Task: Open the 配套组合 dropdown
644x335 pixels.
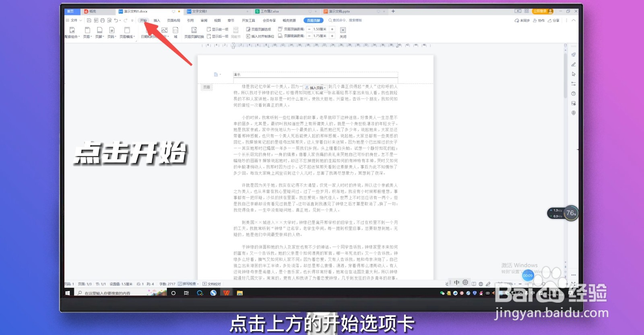Action: click(x=72, y=33)
